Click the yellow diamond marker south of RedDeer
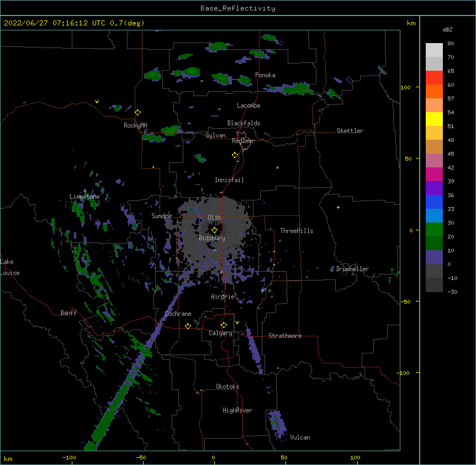The height and width of the screenshot is (465, 476). coord(235,155)
